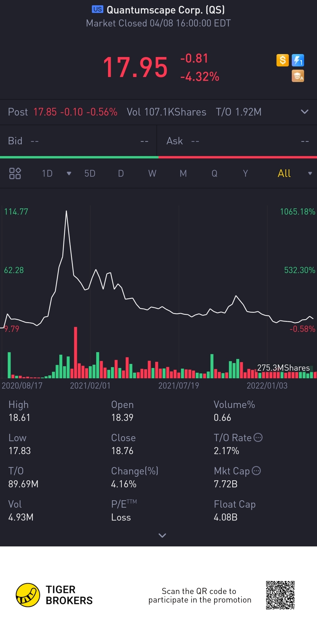This screenshot has height=644, width=317.
Task: Tap the T/O Rate 2.17% value
Action: 227,451
